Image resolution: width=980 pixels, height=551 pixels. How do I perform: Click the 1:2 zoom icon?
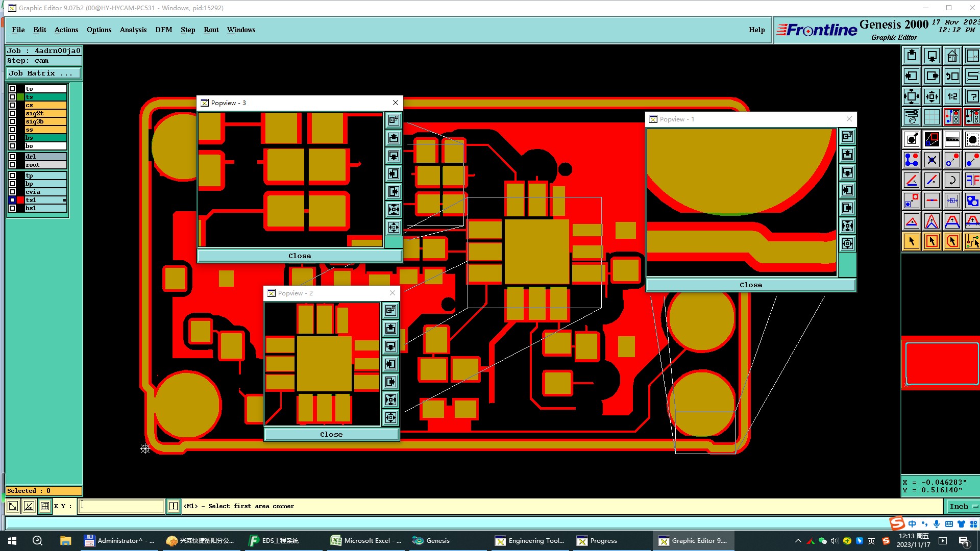click(x=952, y=96)
